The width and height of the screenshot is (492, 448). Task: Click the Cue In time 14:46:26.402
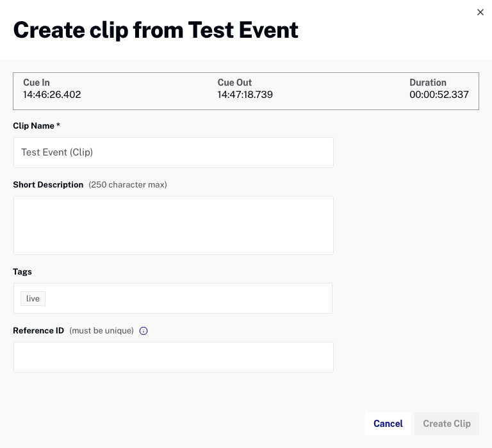[x=52, y=95]
